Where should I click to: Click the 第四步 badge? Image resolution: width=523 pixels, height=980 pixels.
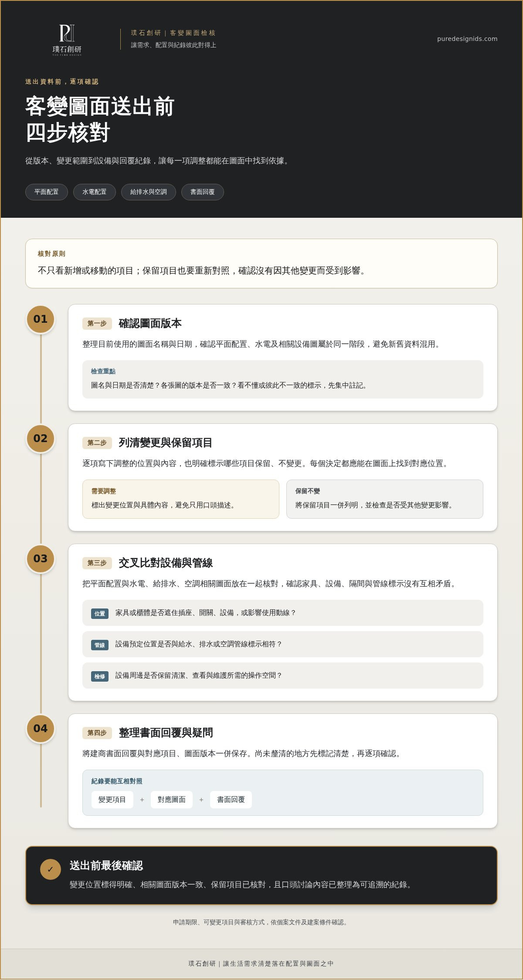[x=97, y=733]
